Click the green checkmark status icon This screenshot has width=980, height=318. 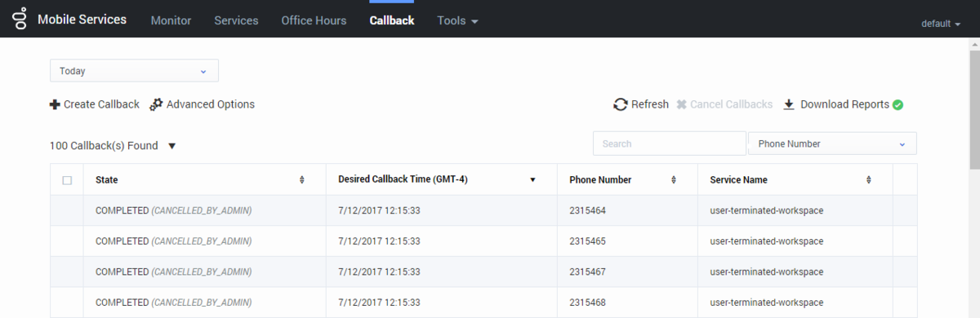[898, 104]
